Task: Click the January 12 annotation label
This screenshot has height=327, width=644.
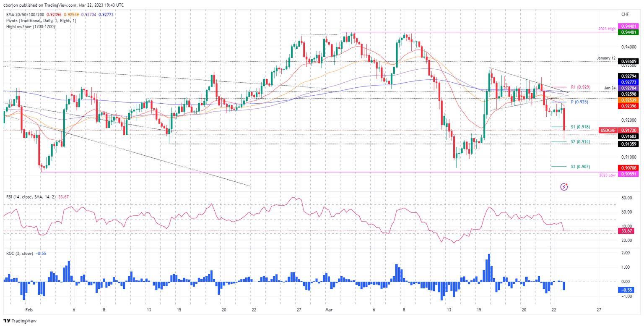Action: pos(606,58)
